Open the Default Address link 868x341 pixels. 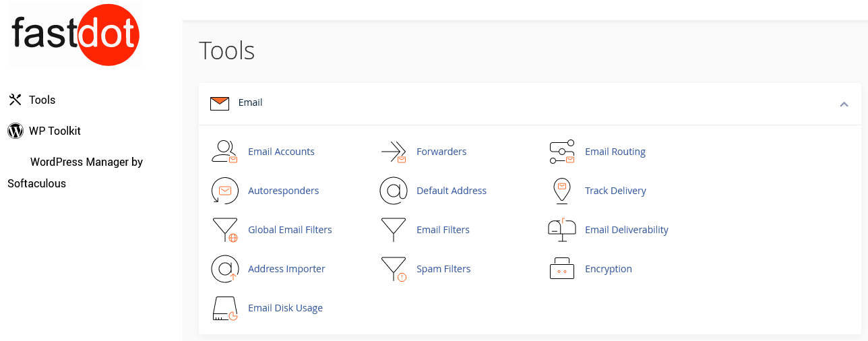click(x=452, y=191)
